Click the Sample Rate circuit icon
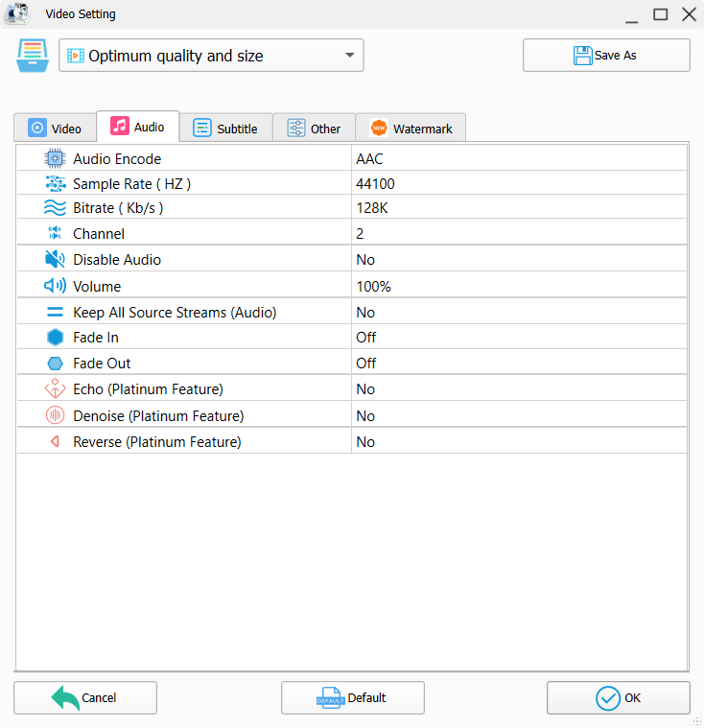The width and height of the screenshot is (704, 728). click(56, 184)
